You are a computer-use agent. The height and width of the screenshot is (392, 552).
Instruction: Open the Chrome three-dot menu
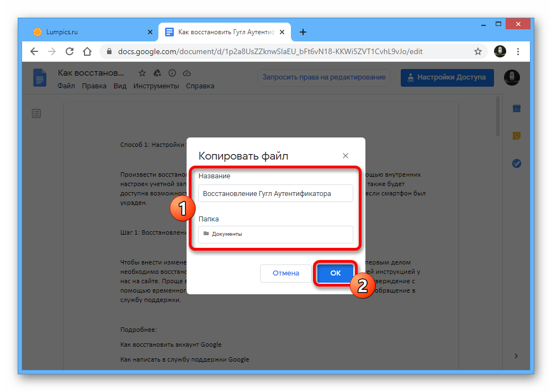click(x=518, y=51)
